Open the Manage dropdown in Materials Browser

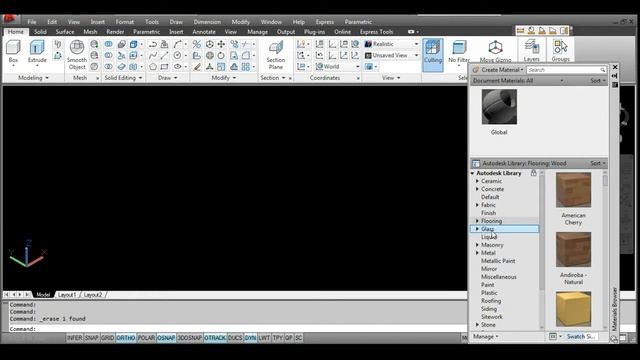pos(486,337)
